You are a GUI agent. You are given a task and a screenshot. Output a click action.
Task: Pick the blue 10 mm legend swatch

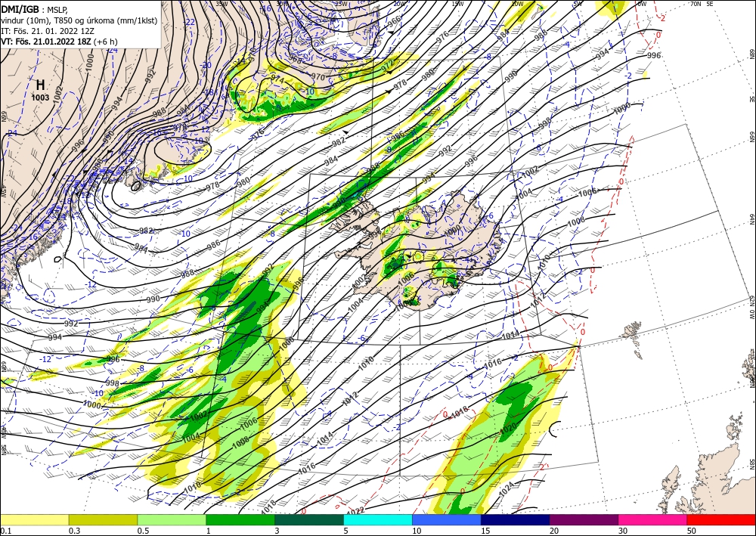click(447, 519)
